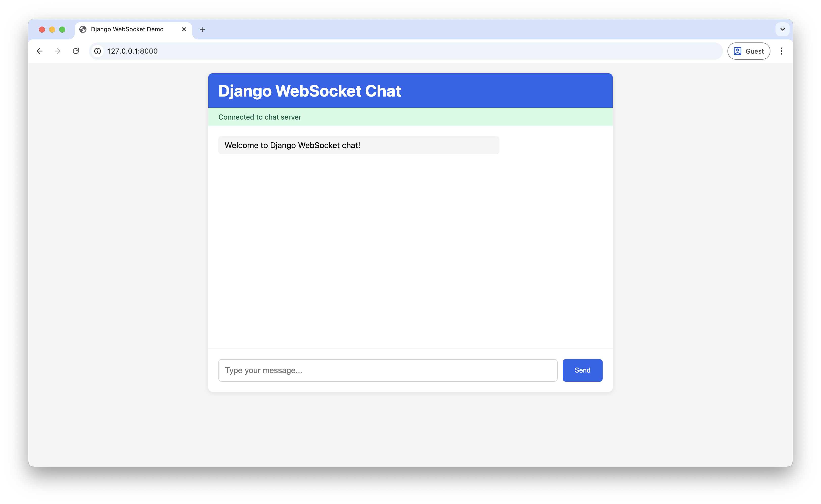Open the Chrome three-dot menu
This screenshot has height=504, width=821.
pos(781,51)
